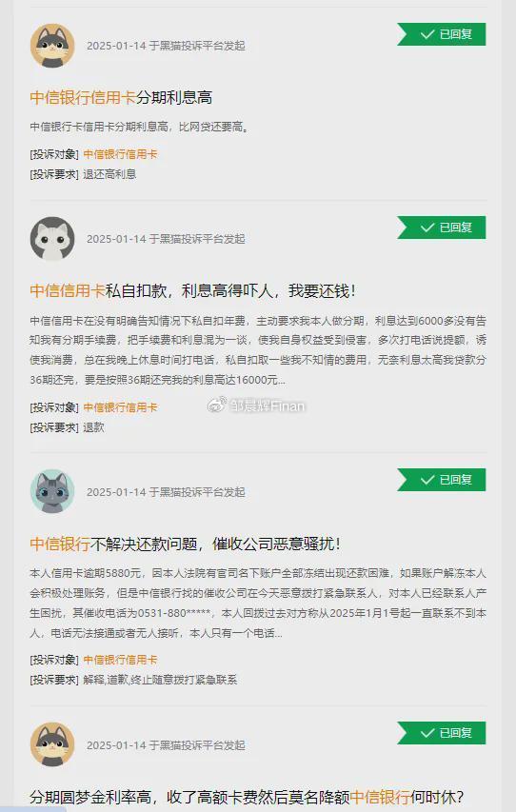The image size is (516, 812).
Task: Click the Weibo watermark logo in the center
Action: click(217, 406)
